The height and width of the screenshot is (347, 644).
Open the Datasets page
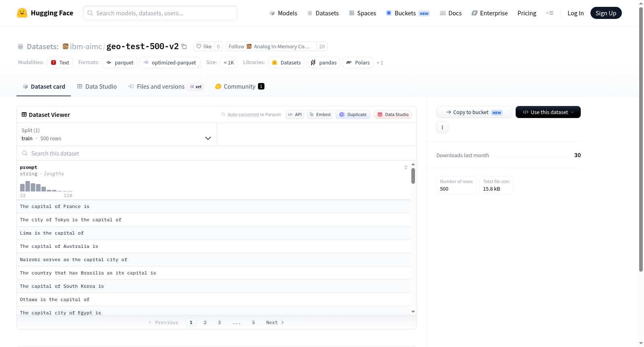tap(323, 13)
